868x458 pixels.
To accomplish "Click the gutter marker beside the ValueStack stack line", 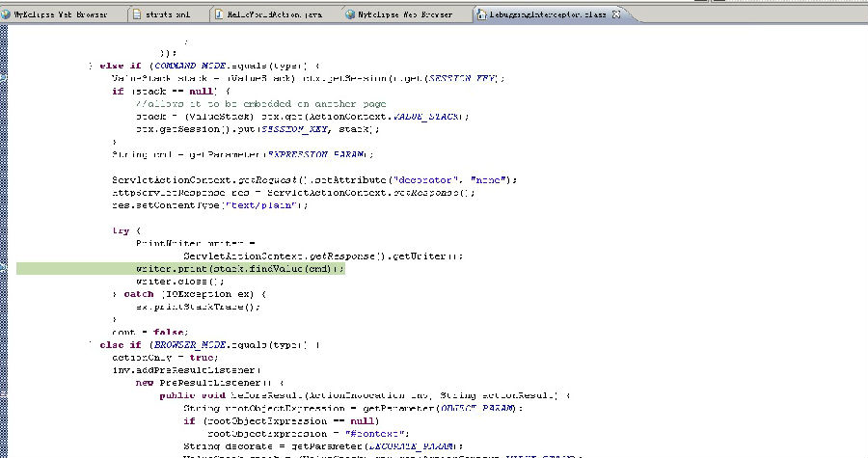I will tap(3, 78).
